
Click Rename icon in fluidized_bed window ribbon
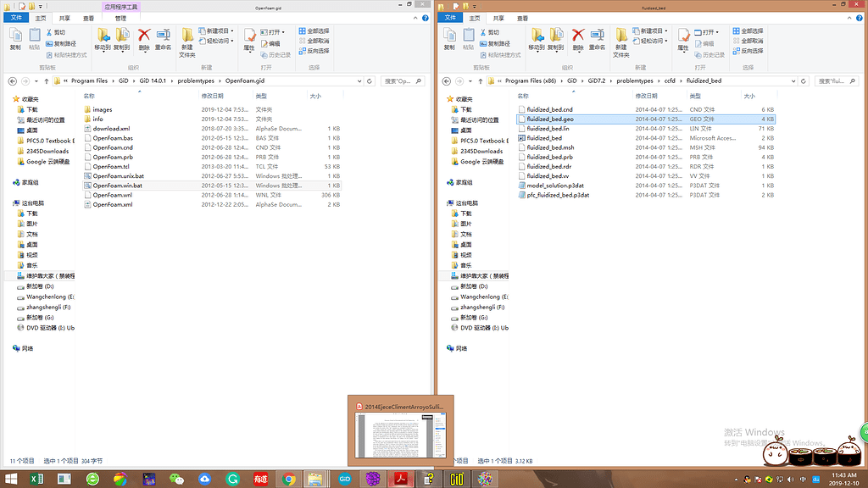[598, 36]
